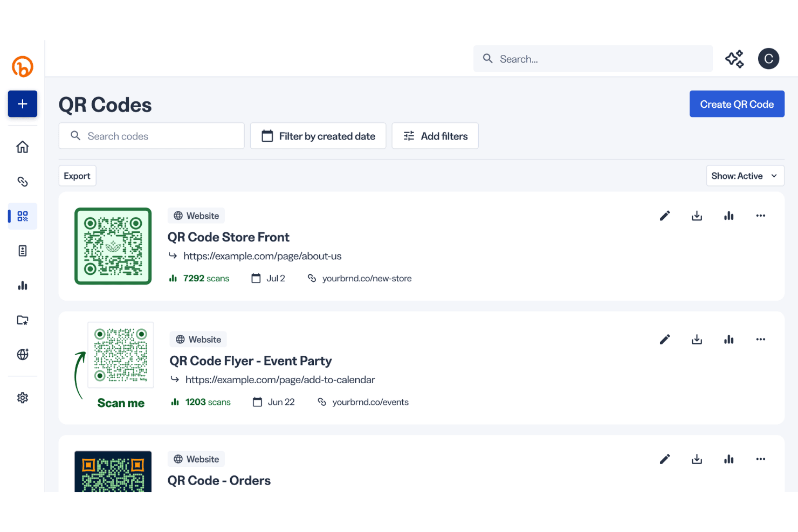Click the AI sparkle icon in header

point(734,59)
